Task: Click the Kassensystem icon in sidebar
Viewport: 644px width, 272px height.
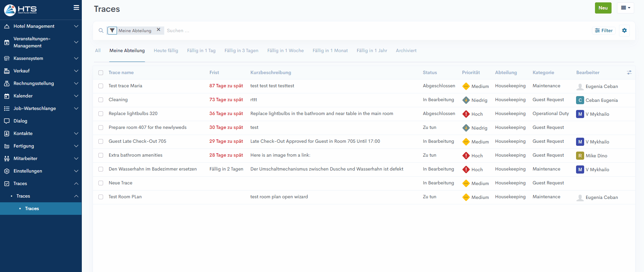Action: click(7, 59)
